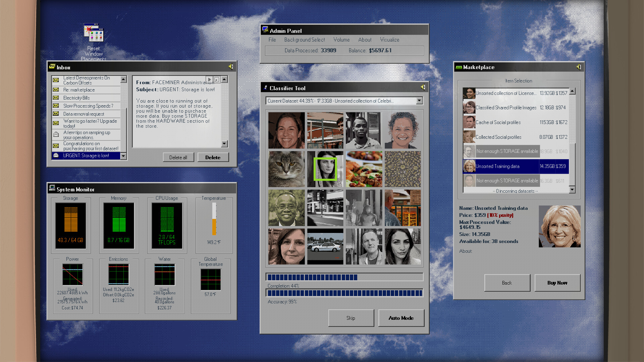Click the envelope icon beside Electricity Bills
644x362 pixels.
(55, 98)
